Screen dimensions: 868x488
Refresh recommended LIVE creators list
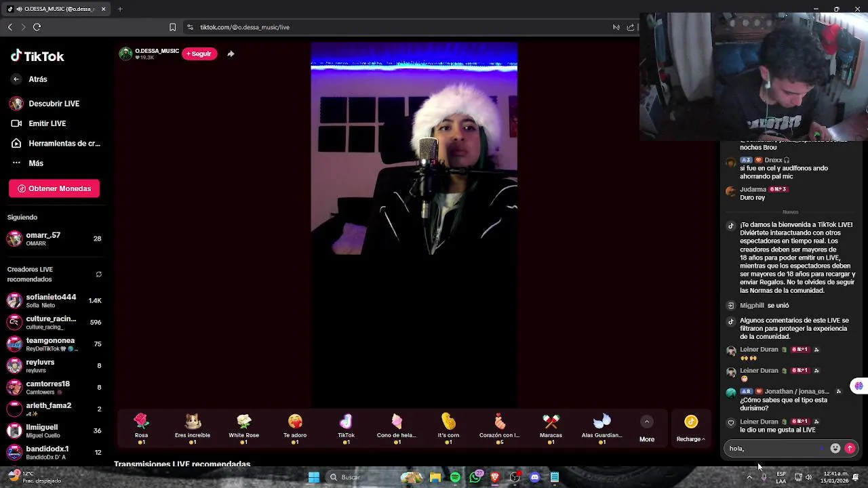click(x=98, y=274)
